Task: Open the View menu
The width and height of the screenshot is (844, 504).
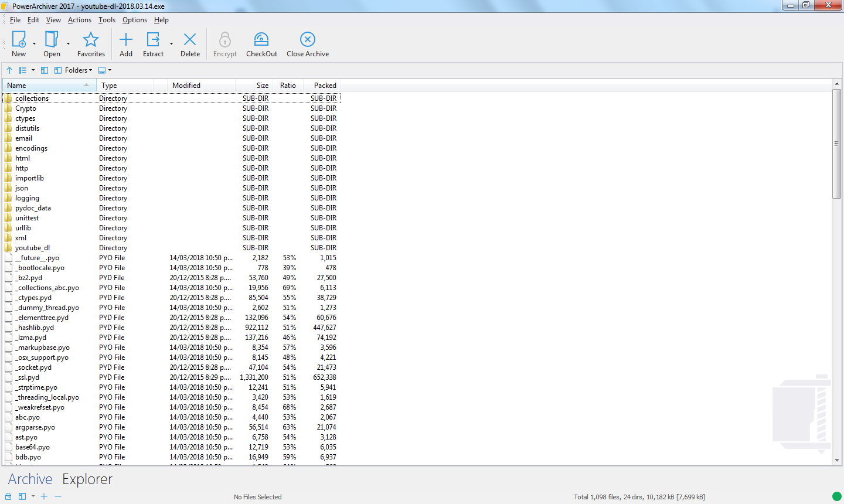Action: (53, 20)
